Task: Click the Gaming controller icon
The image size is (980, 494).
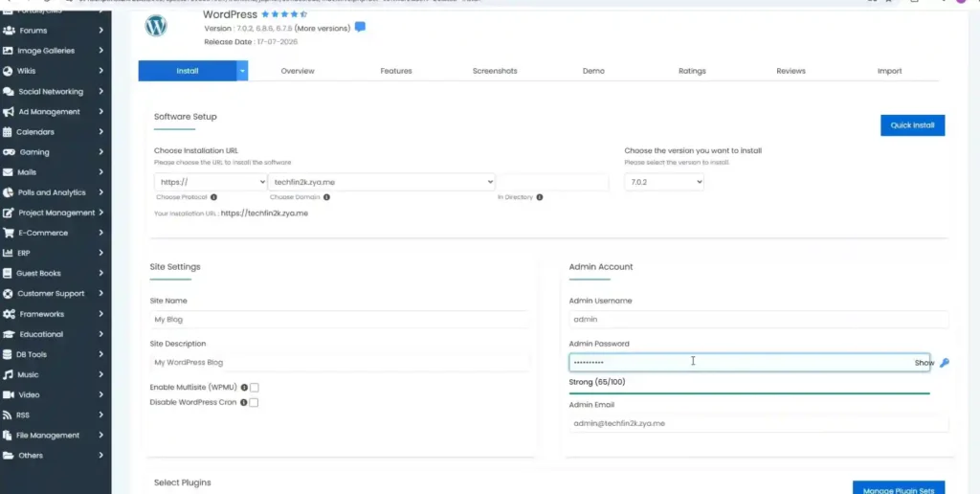Action: (x=9, y=152)
